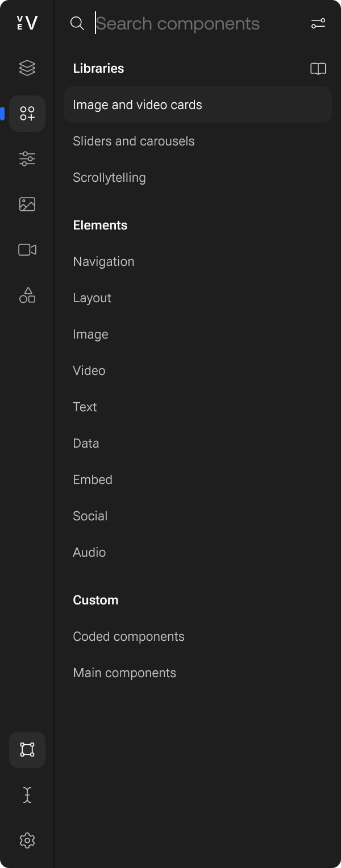This screenshot has width=341, height=868.
Task: Open the style controls sliders icon
Action: [x=27, y=159]
